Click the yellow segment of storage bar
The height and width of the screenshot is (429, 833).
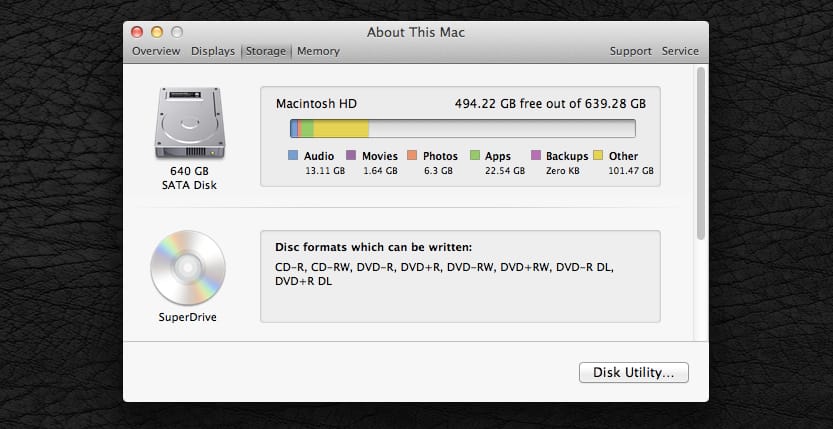341,128
